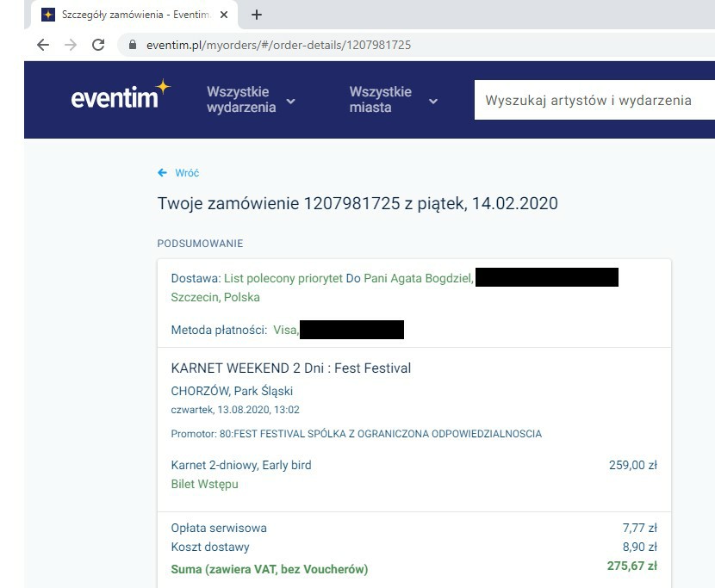Click the Bilet Wstępu label
This screenshot has width=715, height=588.
pos(204,484)
